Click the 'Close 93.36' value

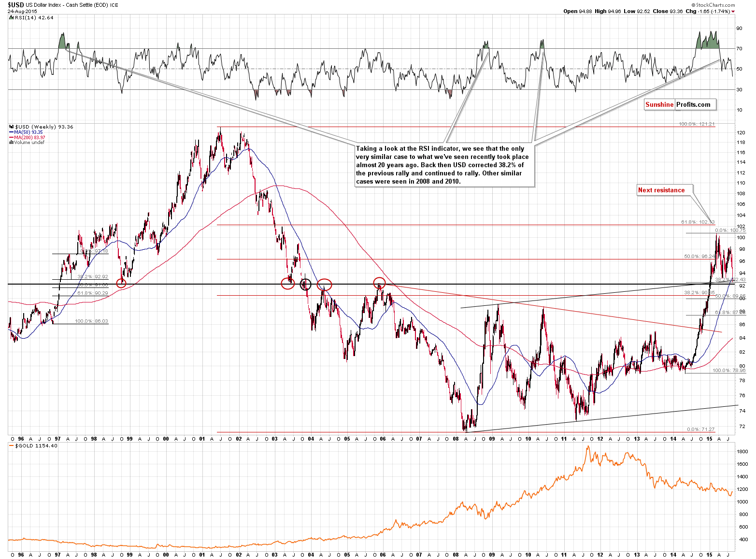pyautogui.click(x=668, y=11)
